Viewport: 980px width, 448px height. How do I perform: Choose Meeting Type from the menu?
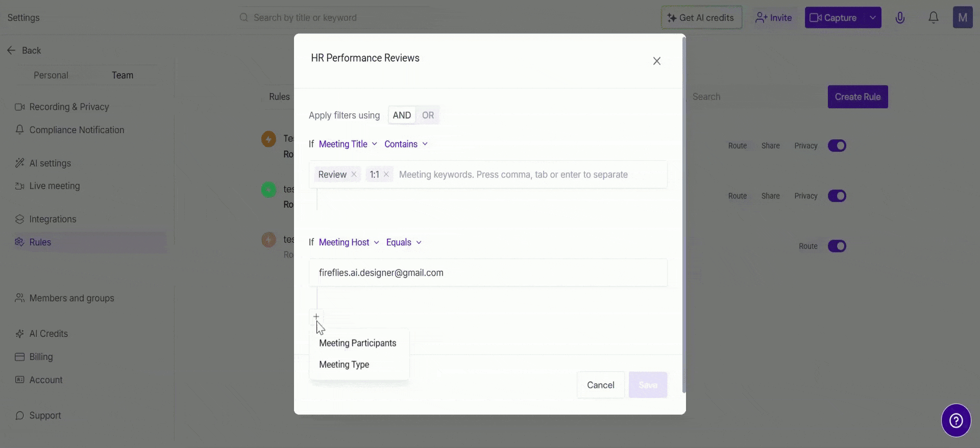(344, 365)
